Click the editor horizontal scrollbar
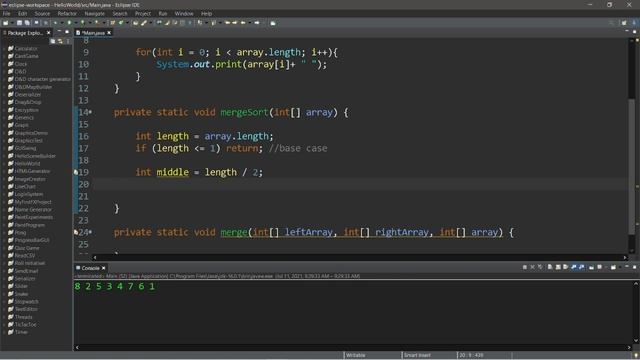The image size is (640, 360). point(359,258)
